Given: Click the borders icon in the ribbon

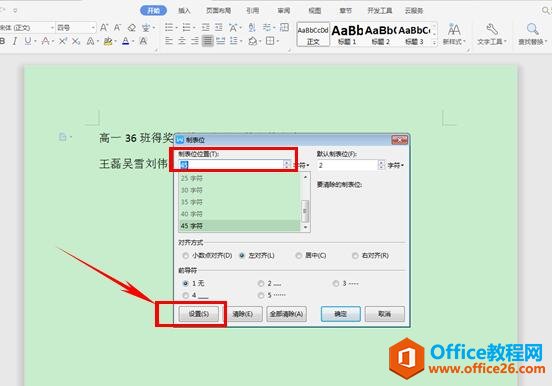Looking at the screenshot, I should click(x=270, y=41).
